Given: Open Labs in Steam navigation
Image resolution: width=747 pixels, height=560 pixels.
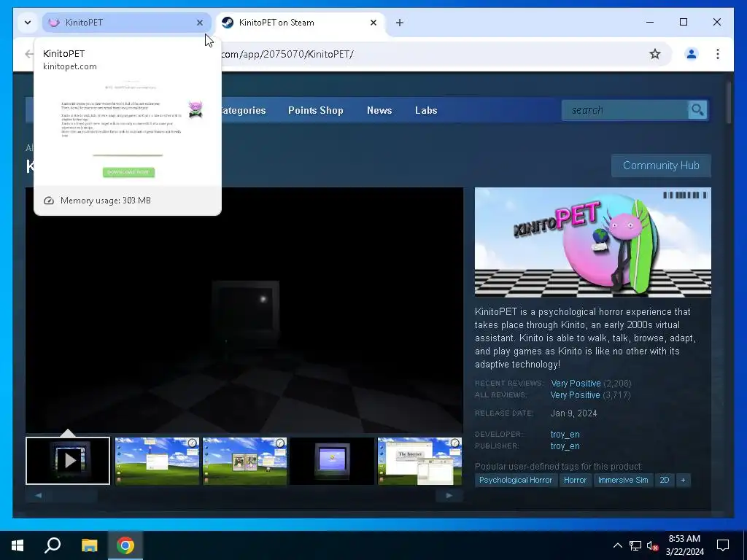Looking at the screenshot, I should [426, 111].
